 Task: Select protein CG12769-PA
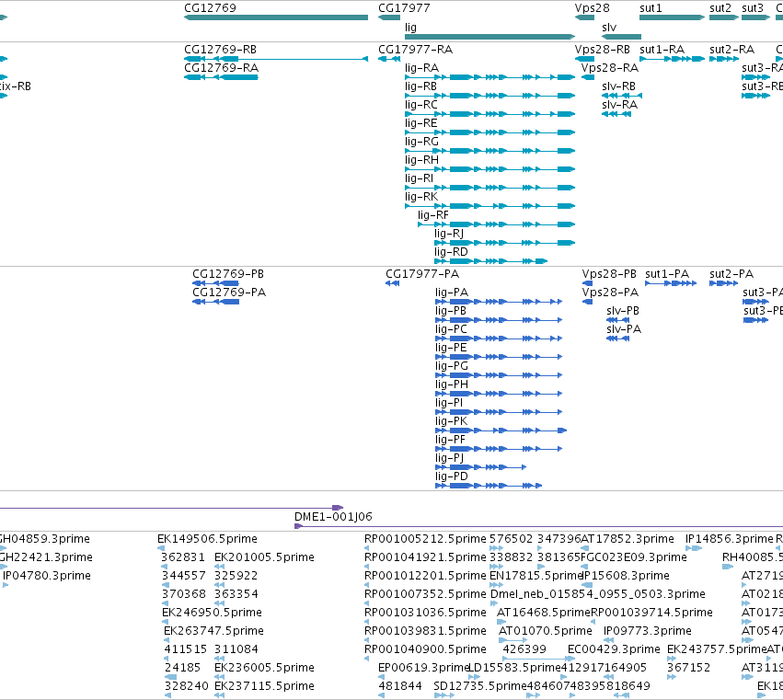pos(215,302)
